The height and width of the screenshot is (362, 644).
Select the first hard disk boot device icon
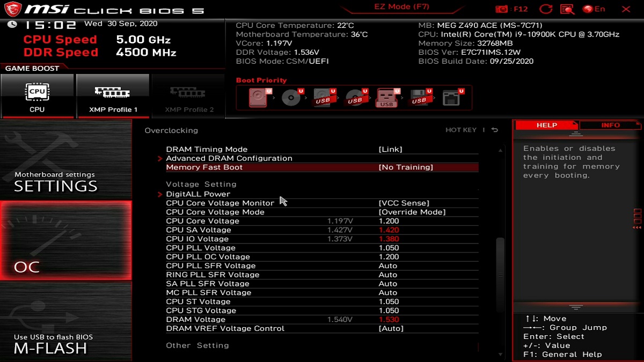[x=258, y=98]
